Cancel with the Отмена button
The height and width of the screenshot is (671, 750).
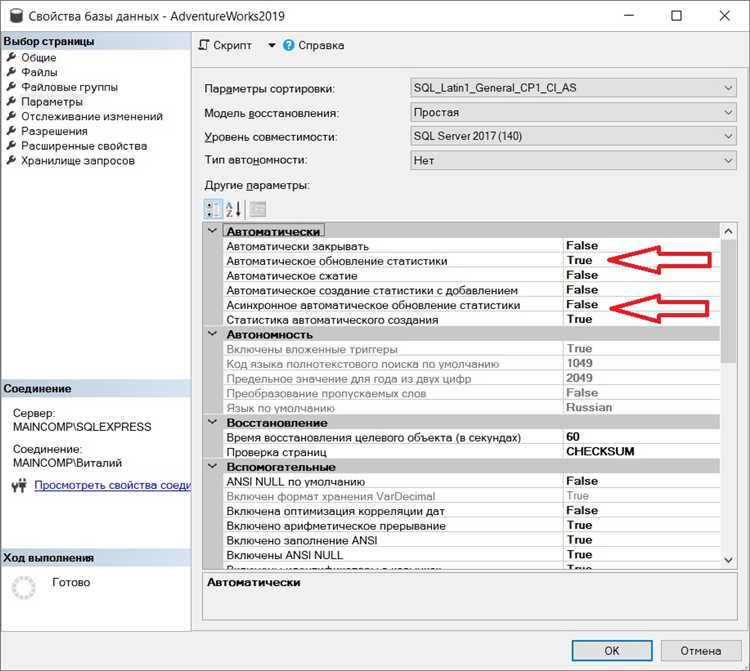[701, 651]
